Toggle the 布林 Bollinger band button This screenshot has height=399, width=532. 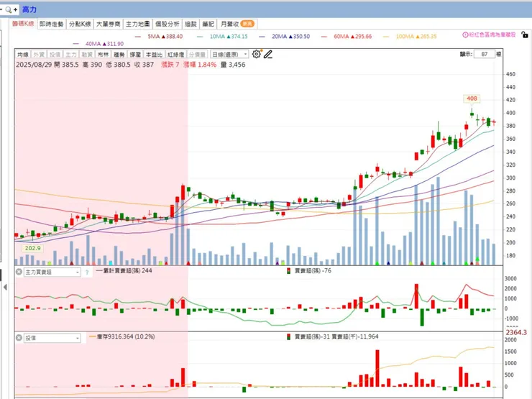point(103,55)
